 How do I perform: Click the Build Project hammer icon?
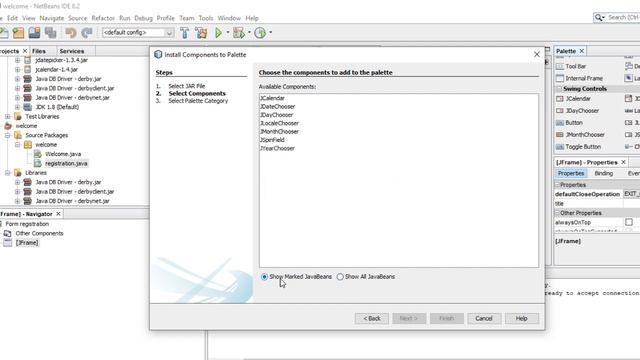point(184,33)
